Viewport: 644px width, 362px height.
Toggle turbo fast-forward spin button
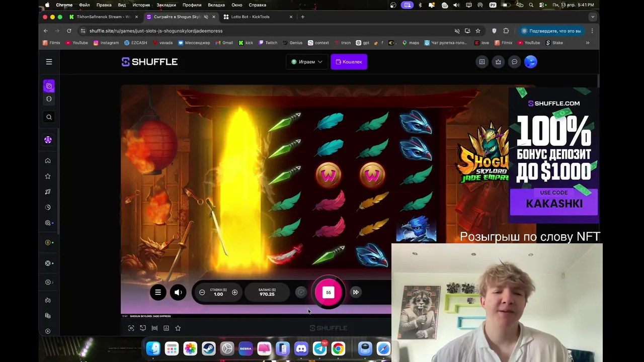click(356, 292)
